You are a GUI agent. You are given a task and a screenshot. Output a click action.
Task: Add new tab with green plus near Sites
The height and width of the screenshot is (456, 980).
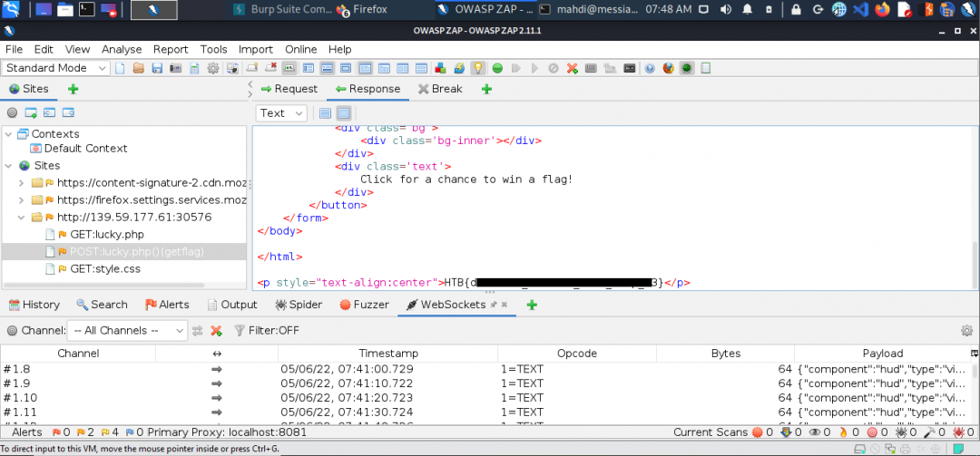point(73,90)
